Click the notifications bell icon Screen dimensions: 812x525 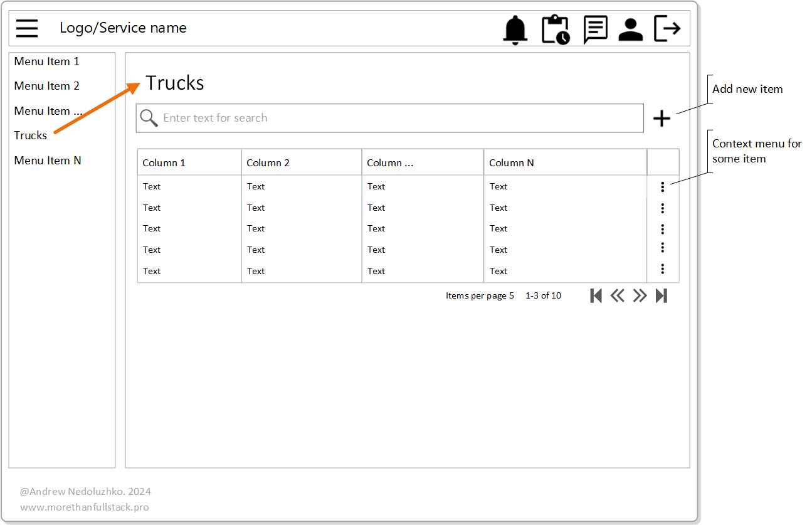(515, 29)
